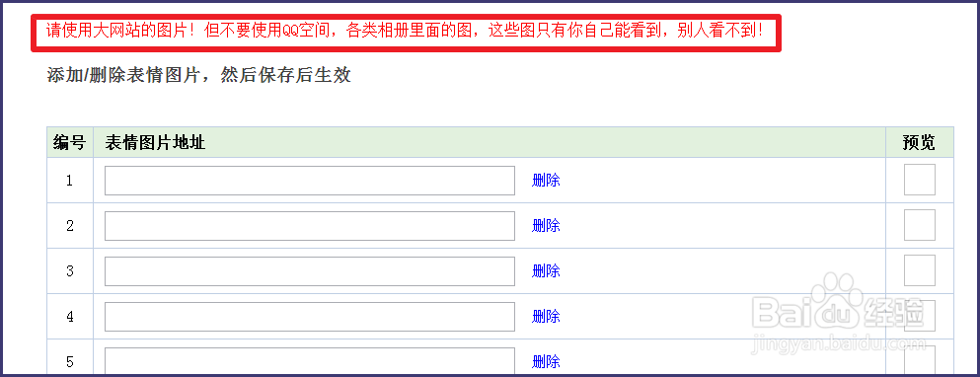Image resolution: width=980 pixels, height=377 pixels.
Task: Click the image address field in row 1
Action: click(x=309, y=181)
